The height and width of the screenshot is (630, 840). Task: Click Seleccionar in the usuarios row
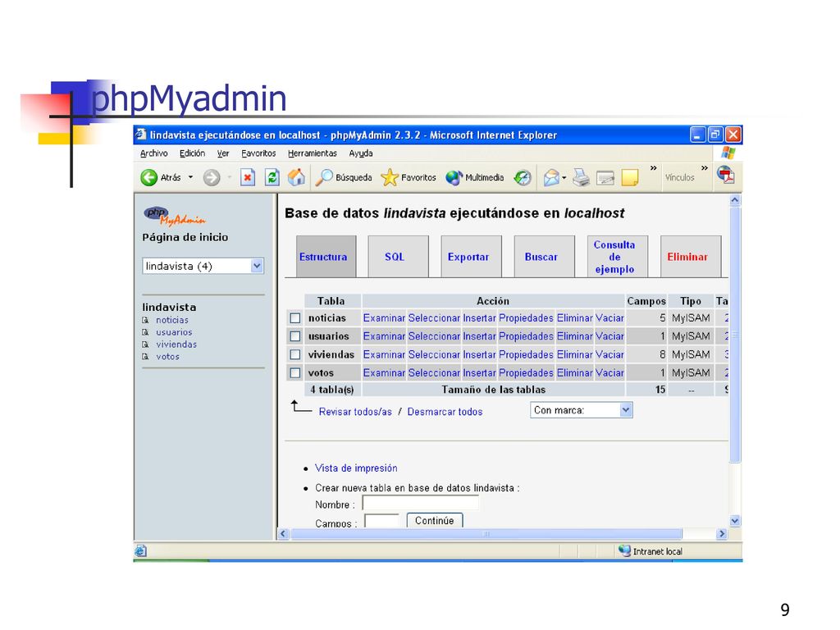click(x=434, y=336)
